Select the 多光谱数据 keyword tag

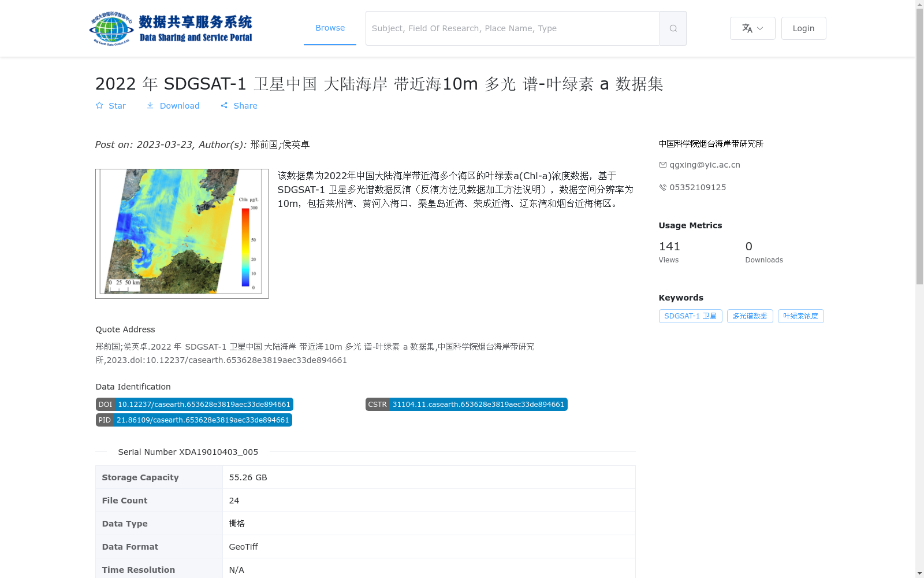click(750, 316)
